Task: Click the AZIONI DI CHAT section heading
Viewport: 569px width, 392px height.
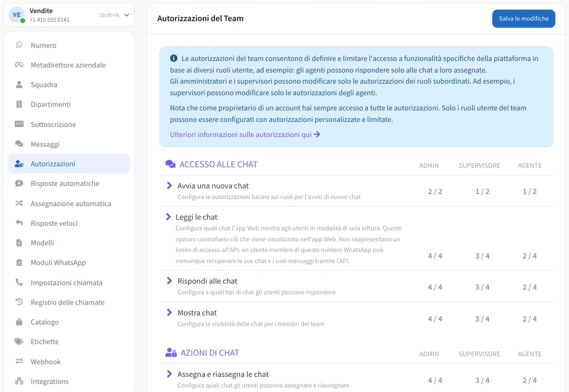Action: point(210,353)
